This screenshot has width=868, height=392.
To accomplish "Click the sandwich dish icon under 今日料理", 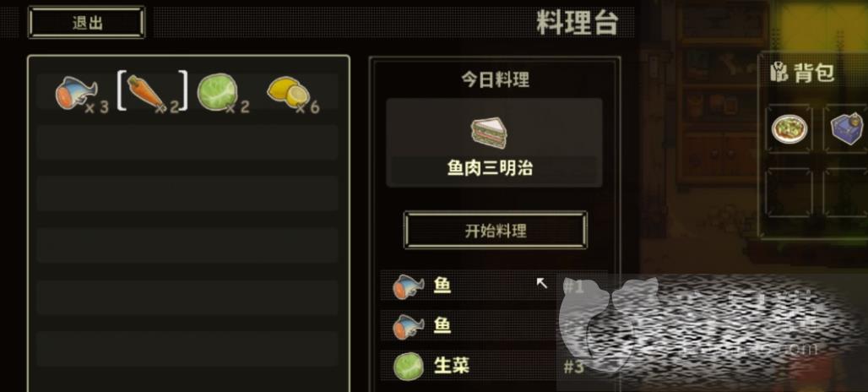I will [x=490, y=133].
